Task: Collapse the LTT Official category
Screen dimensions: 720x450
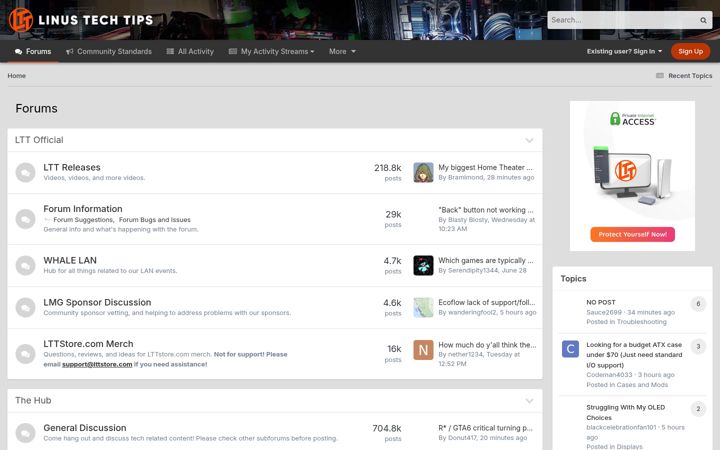Action: (x=529, y=140)
